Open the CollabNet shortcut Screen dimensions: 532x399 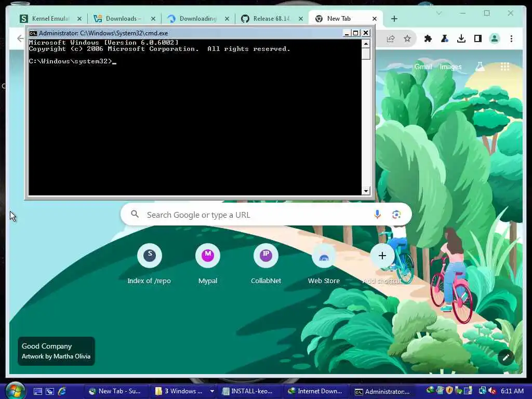(x=266, y=263)
